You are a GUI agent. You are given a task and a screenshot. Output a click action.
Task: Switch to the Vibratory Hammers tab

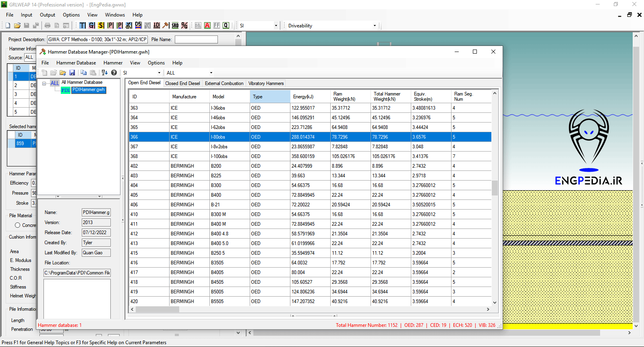coord(266,83)
